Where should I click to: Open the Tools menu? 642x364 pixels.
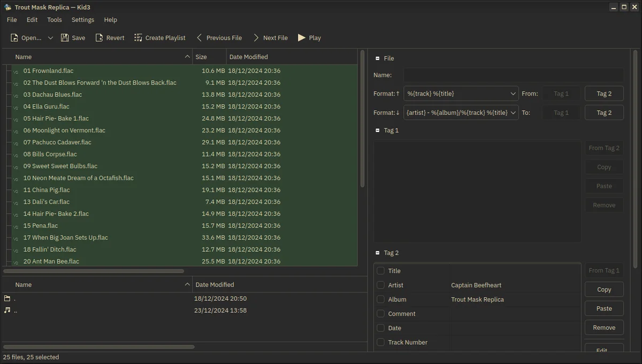point(54,20)
